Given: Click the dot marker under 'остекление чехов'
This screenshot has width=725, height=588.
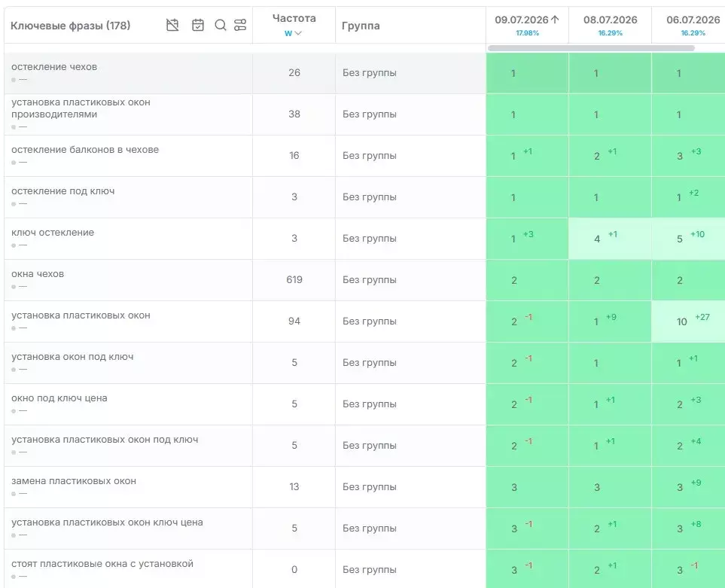Looking at the screenshot, I should (x=14, y=80).
